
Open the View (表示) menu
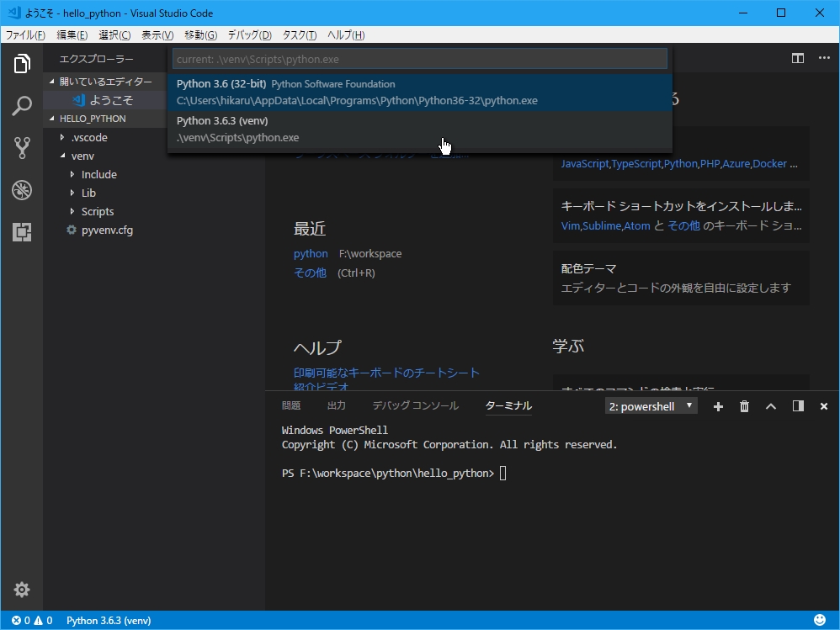click(x=157, y=34)
